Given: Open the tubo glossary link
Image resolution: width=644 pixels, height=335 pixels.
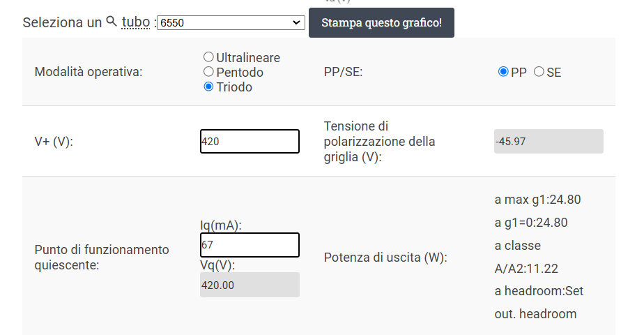Looking at the screenshot, I should pos(135,22).
